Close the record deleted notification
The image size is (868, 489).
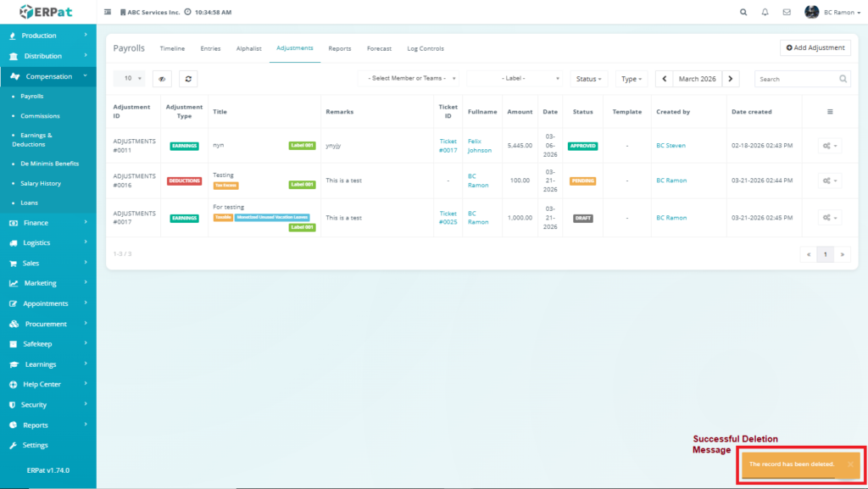[850, 464]
